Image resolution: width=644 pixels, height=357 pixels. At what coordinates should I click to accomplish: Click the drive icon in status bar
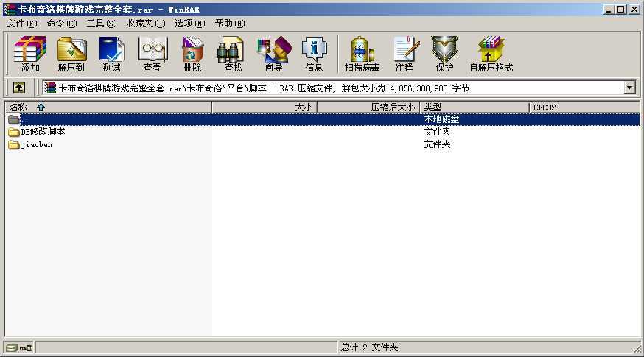[12, 348]
